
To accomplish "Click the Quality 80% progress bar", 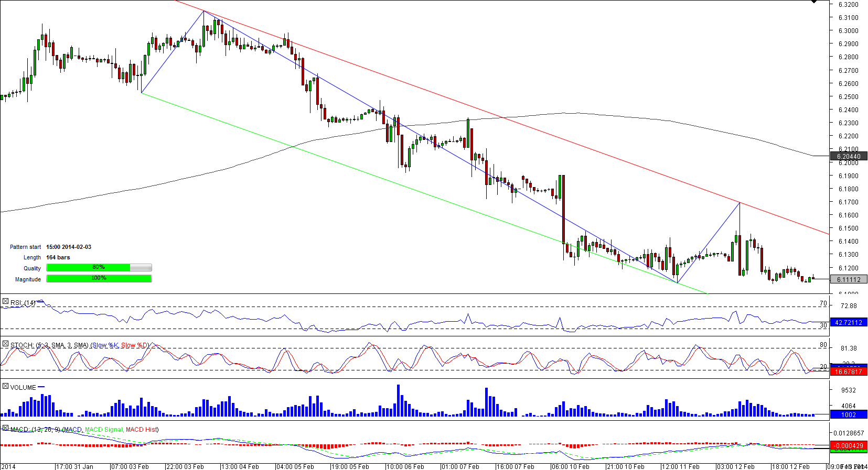I will (99, 268).
